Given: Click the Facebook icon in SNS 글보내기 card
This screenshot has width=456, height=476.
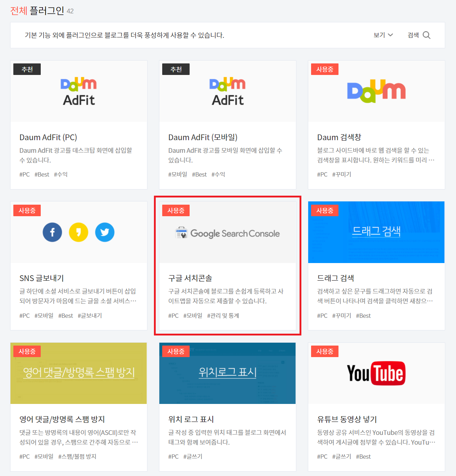Looking at the screenshot, I should [52, 232].
